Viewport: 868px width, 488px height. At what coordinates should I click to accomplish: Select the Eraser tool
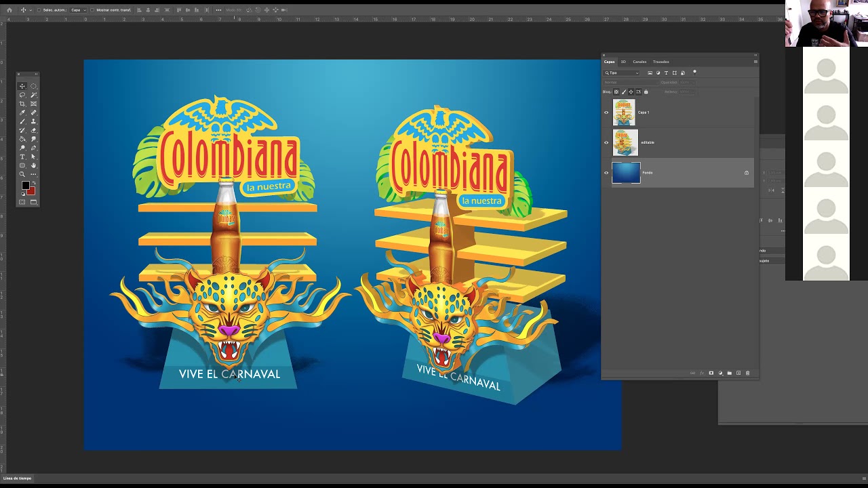pyautogui.click(x=33, y=130)
